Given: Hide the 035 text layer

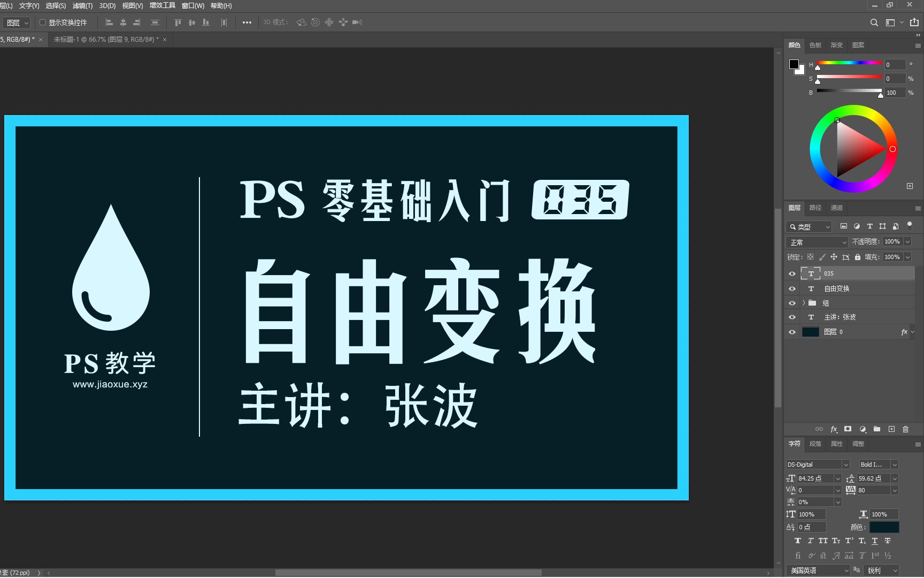Looking at the screenshot, I should pyautogui.click(x=792, y=273).
